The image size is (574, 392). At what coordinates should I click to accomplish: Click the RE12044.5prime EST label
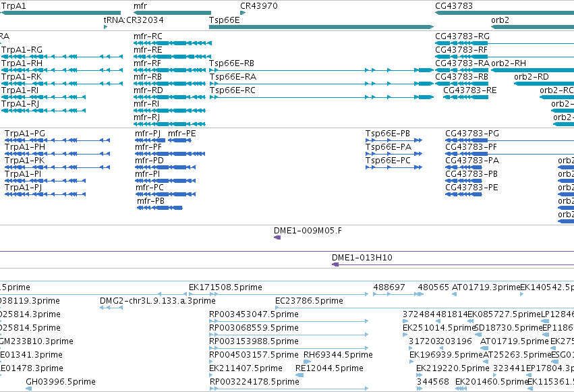point(329,368)
